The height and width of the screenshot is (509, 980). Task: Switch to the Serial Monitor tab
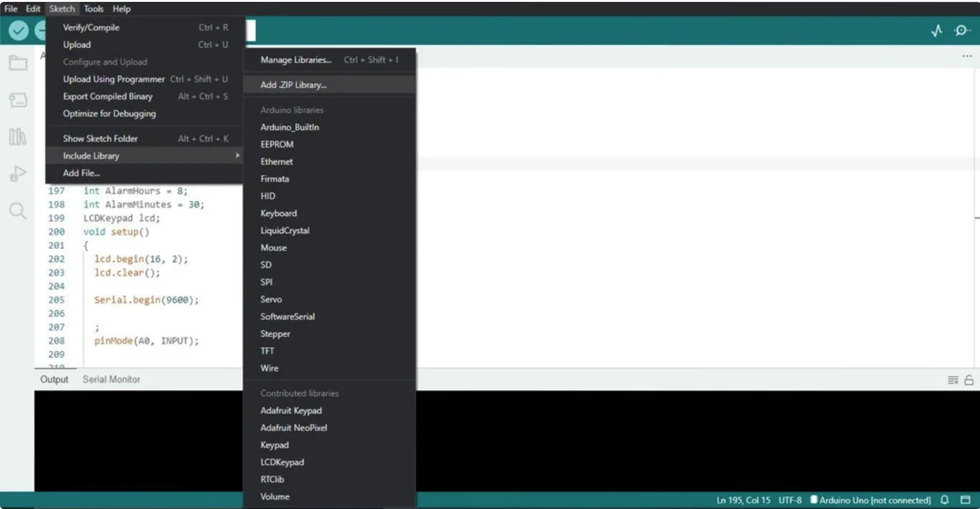(x=111, y=380)
